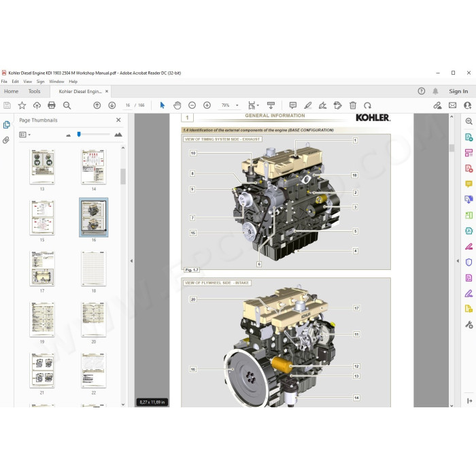Click the stamp tool icon

[337, 105]
